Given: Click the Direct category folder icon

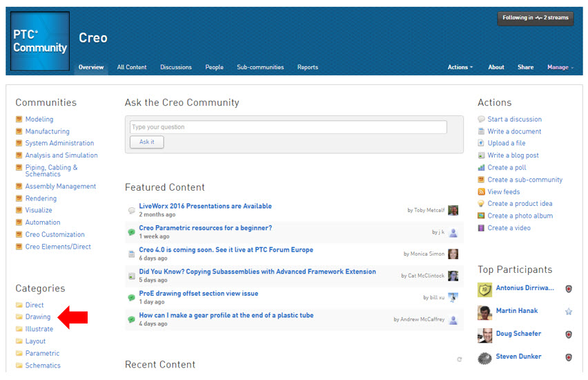Looking at the screenshot, I should pos(19,305).
